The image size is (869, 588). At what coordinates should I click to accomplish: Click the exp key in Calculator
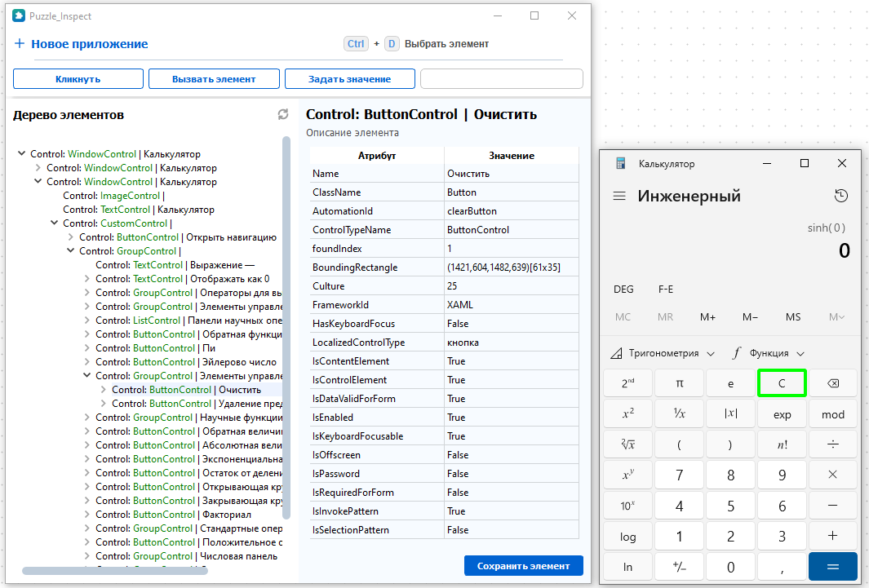(x=782, y=414)
